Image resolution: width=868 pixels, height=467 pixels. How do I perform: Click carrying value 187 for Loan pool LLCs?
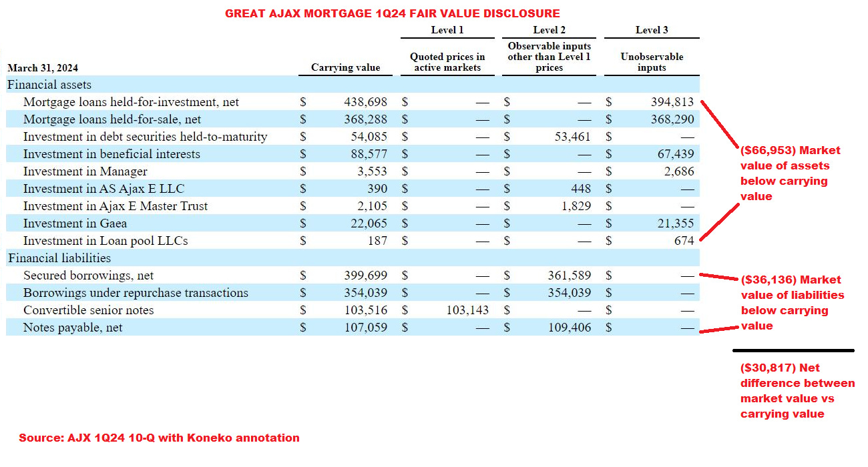point(378,241)
